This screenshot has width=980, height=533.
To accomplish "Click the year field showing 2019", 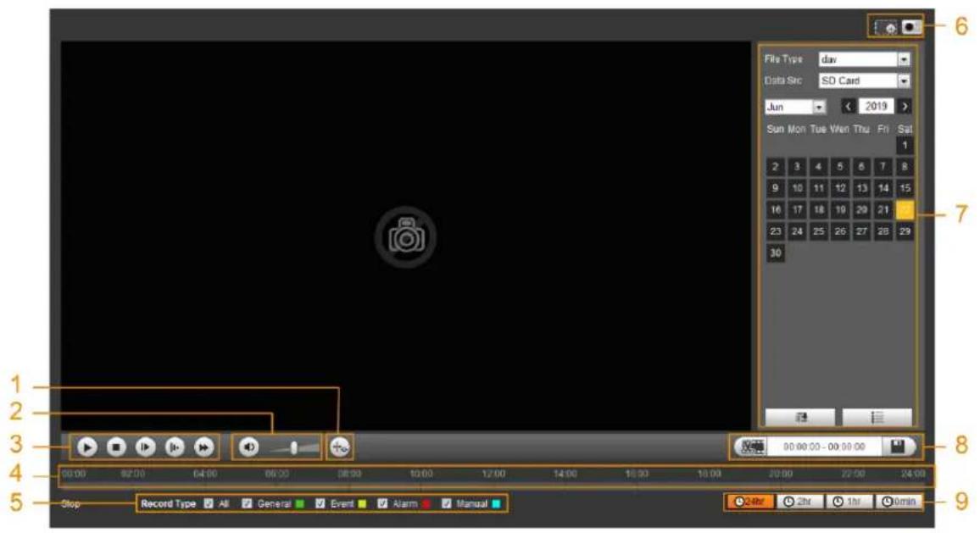I will coord(877,106).
